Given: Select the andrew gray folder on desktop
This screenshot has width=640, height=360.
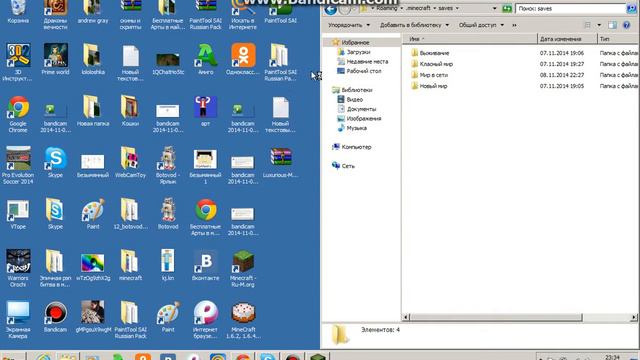Looking at the screenshot, I should coord(93,11).
